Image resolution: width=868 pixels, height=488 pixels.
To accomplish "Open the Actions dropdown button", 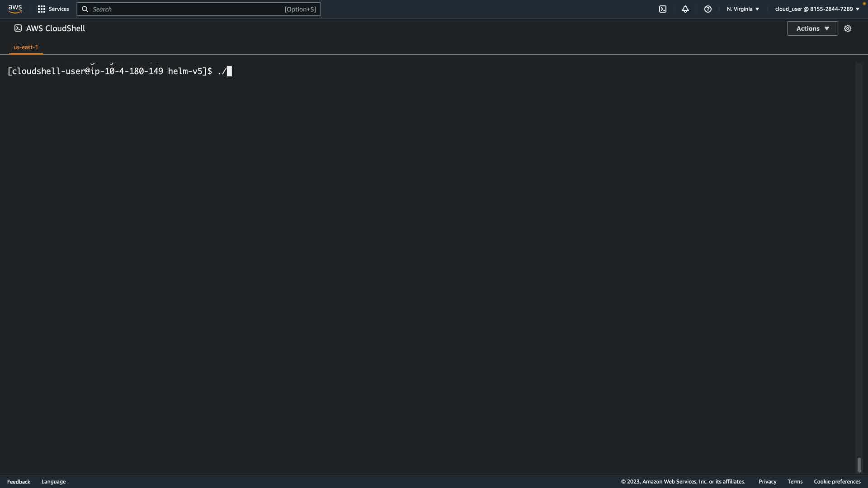I will pyautogui.click(x=812, y=28).
